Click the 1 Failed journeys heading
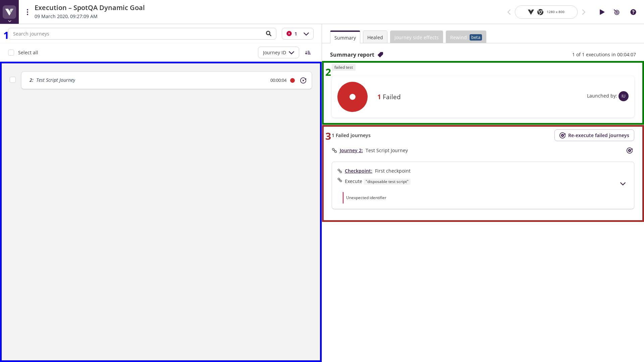This screenshot has height=362, width=644. click(351, 135)
